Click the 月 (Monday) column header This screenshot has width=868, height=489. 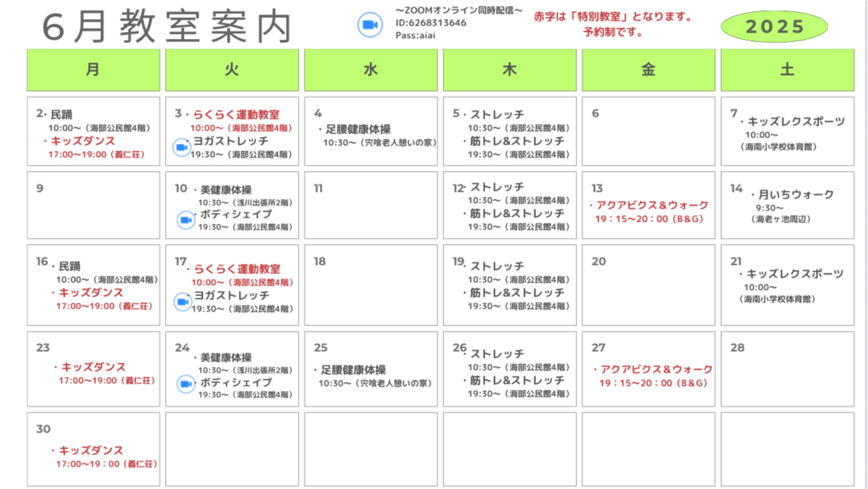(x=93, y=70)
